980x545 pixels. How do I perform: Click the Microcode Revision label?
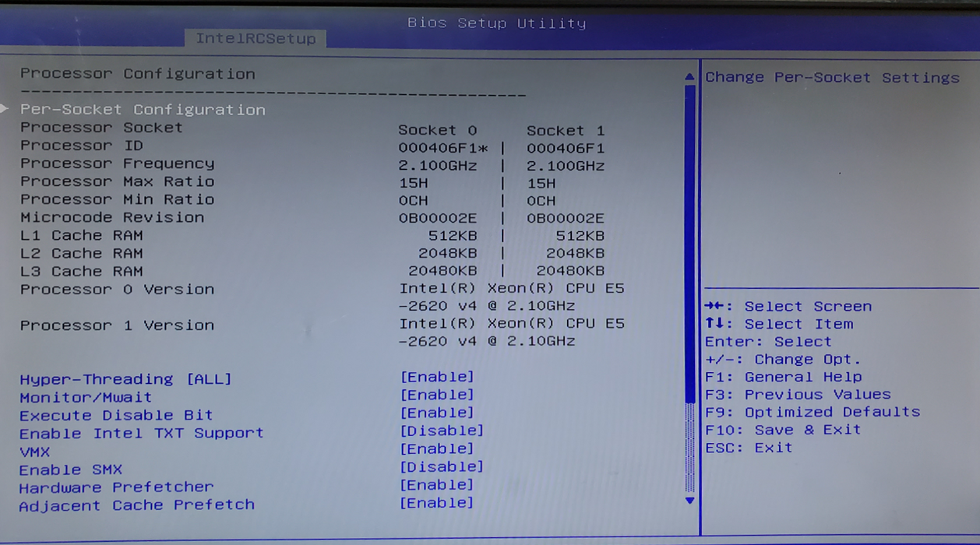tap(112, 217)
